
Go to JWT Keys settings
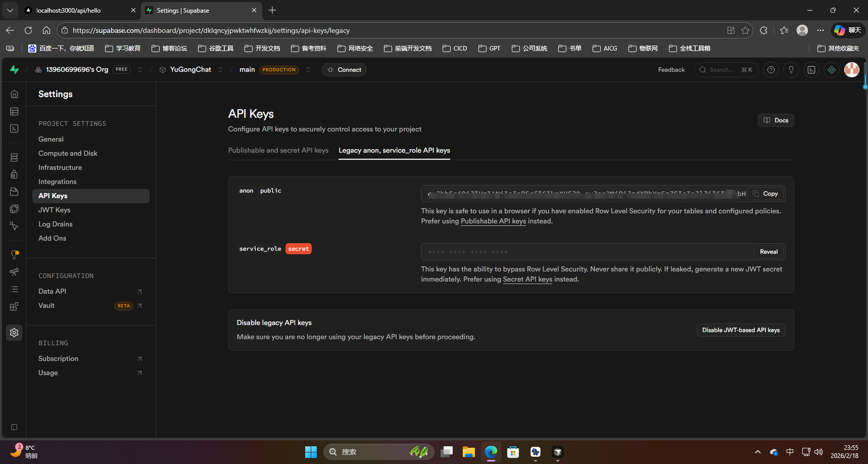(54, 210)
